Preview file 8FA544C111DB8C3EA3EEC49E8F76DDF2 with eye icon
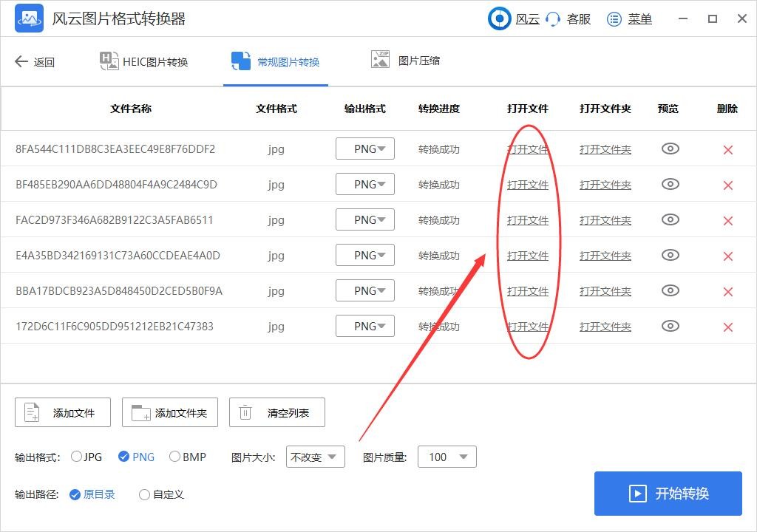 [x=670, y=149]
